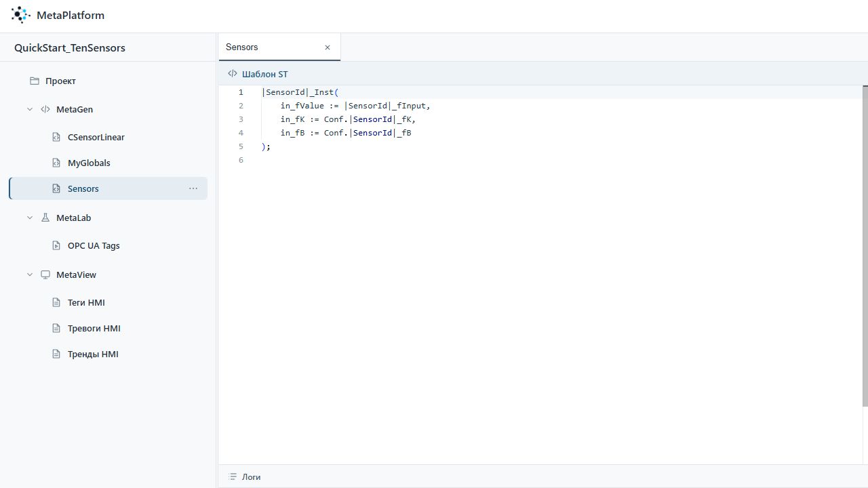
Task: Click the list icon beside Логи
Action: point(233,477)
